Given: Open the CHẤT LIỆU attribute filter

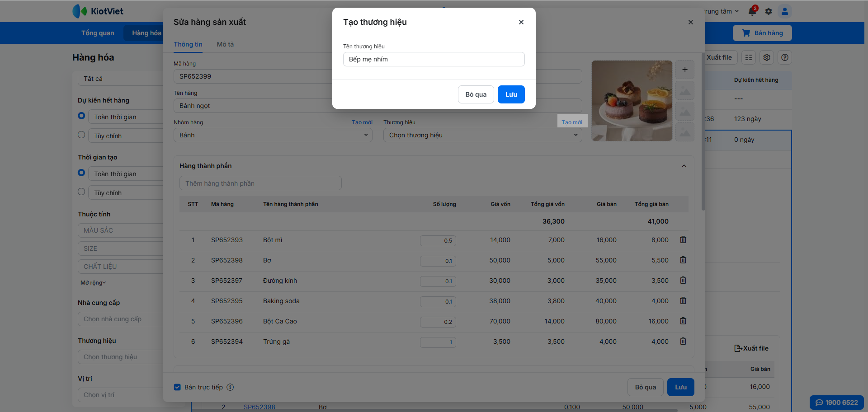Looking at the screenshot, I should coord(120,267).
